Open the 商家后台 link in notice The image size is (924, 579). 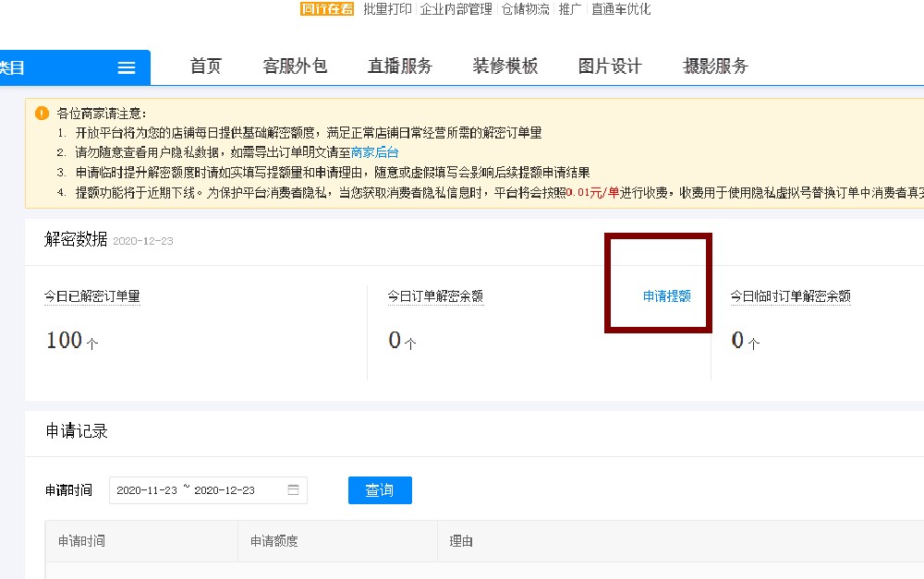pos(375,152)
